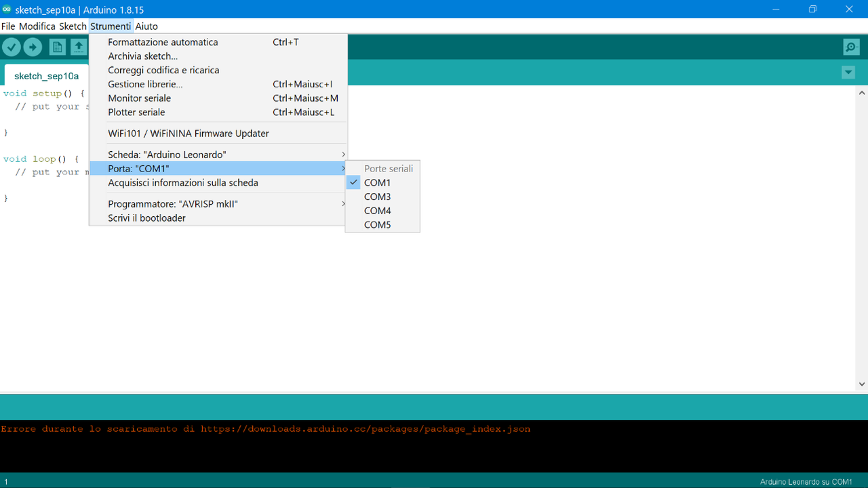This screenshot has width=868, height=488.
Task: Switch to the sketch_sep10a tab
Action: pos(46,76)
